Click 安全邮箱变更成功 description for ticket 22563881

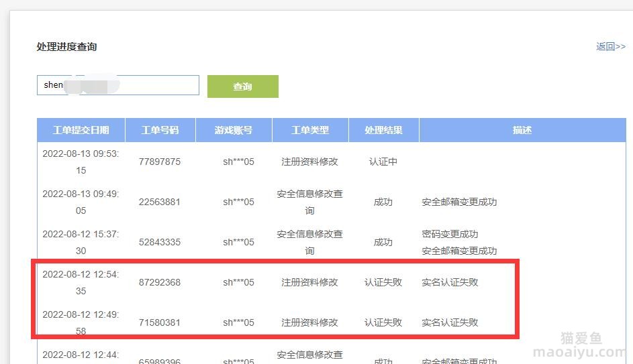point(459,202)
